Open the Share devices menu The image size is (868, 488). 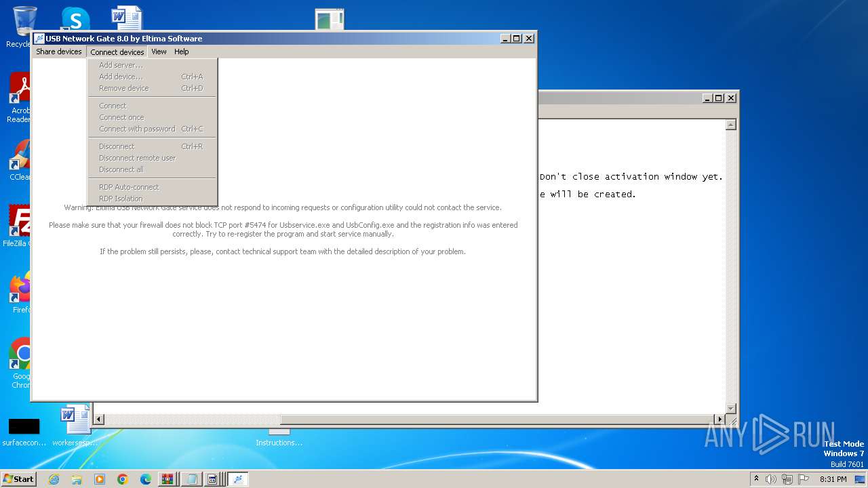pyautogui.click(x=59, y=52)
